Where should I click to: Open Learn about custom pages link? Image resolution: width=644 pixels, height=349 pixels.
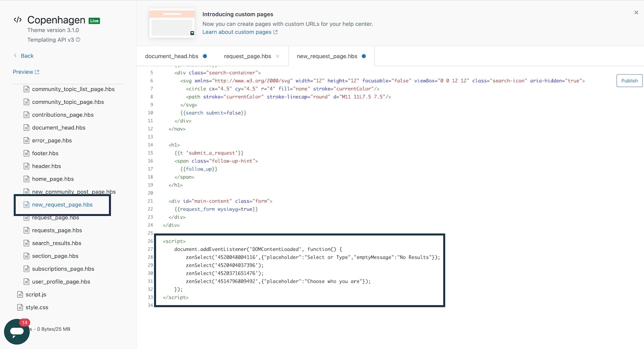240,32
